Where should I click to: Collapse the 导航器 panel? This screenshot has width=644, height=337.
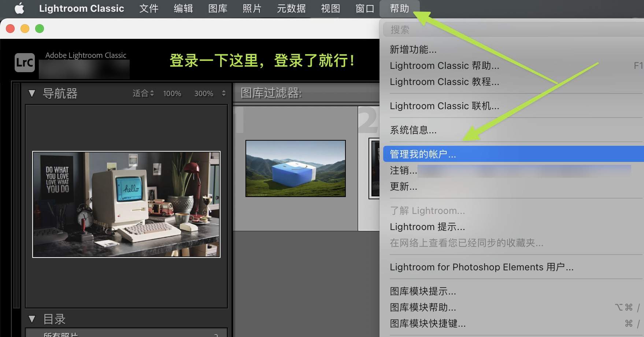[x=32, y=93]
